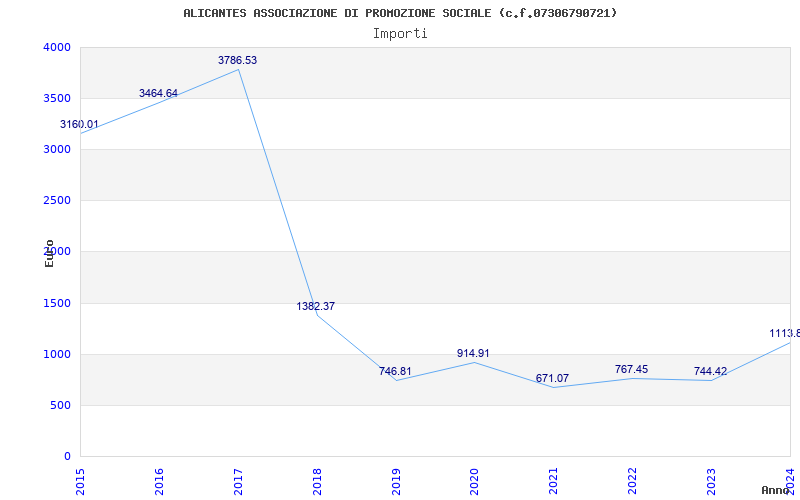The width and height of the screenshot is (800, 500).
Task: Click the 2017 year axis label
Action: tap(238, 482)
